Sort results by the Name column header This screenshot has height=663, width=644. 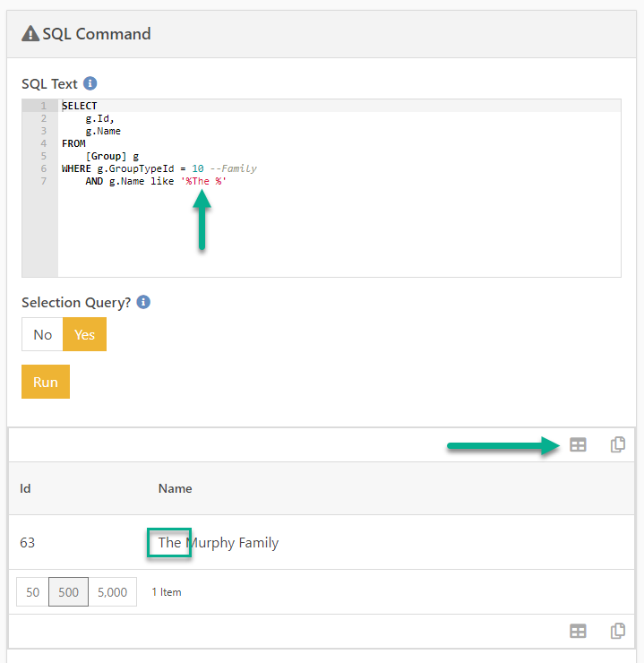coord(175,488)
